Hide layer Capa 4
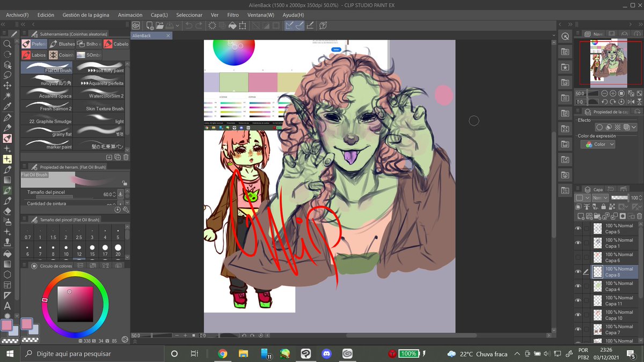This screenshot has width=644, height=362. click(x=578, y=286)
